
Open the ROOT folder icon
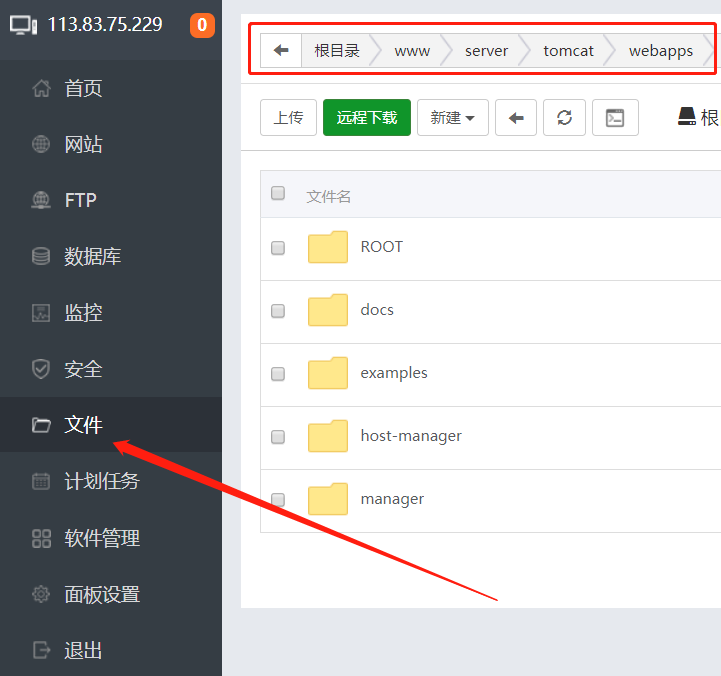point(327,247)
